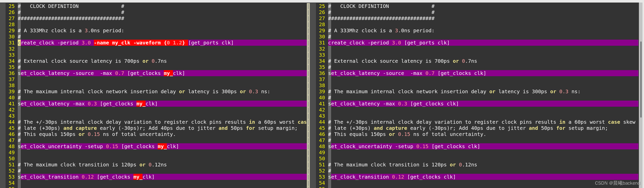Click right pane comment 'A 333Mhz clock is a 3.0ns period'
This screenshot has width=644, height=188.
tap(383, 30)
